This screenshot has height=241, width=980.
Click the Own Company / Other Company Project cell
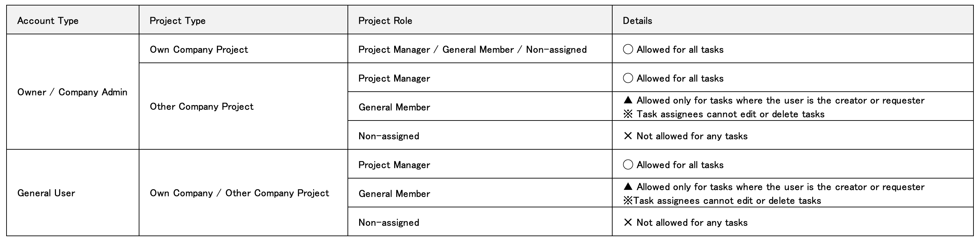(239, 193)
